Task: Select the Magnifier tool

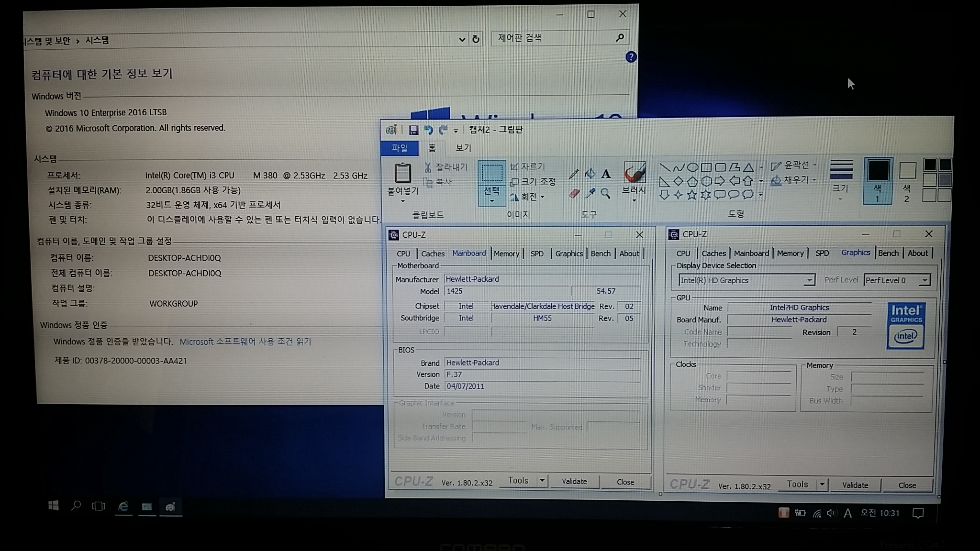Action: tap(606, 193)
